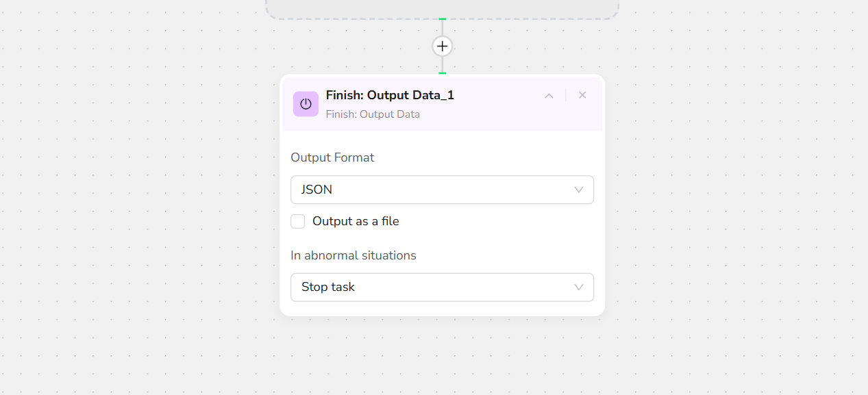Collapse the Finish: Output Data_1 node
The width and height of the screenshot is (868, 395).
pos(549,96)
